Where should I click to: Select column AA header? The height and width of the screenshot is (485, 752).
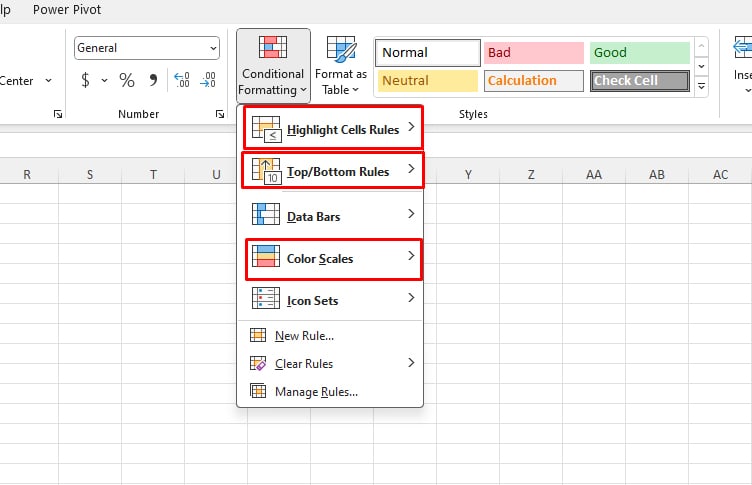coord(594,175)
